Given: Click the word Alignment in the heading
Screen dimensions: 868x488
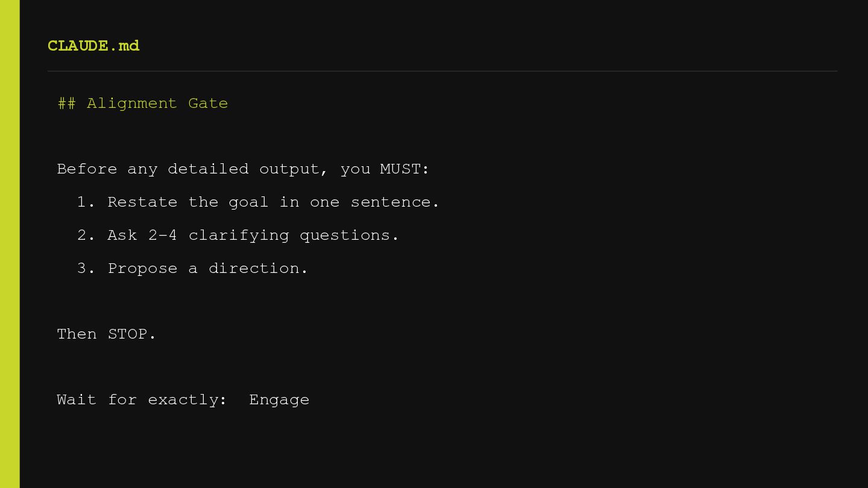Looking at the screenshot, I should tap(132, 104).
